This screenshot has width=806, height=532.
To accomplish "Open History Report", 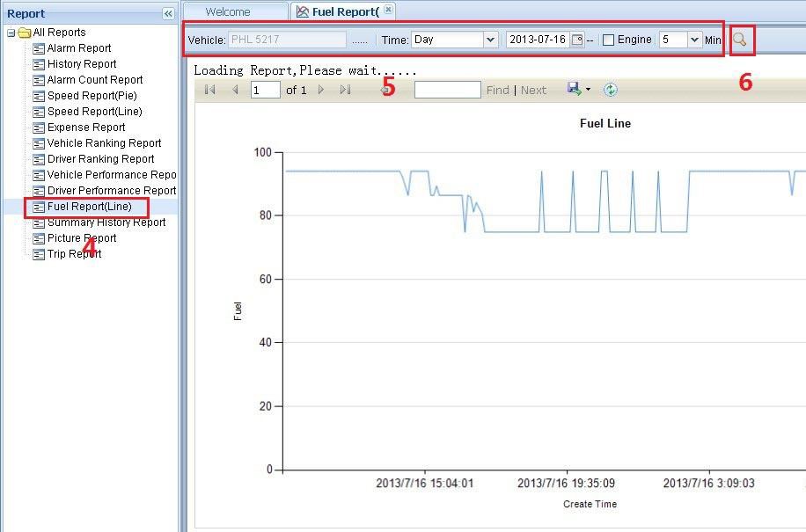I will [x=82, y=64].
